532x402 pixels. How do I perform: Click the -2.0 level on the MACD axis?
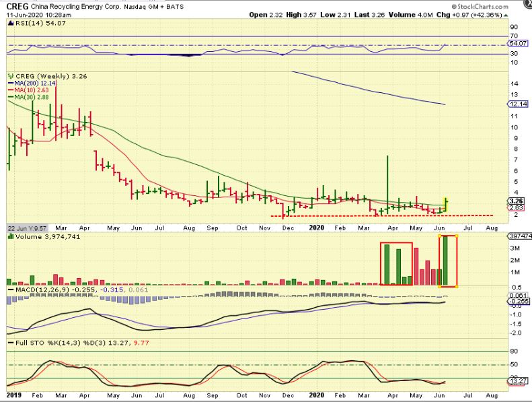click(516, 333)
